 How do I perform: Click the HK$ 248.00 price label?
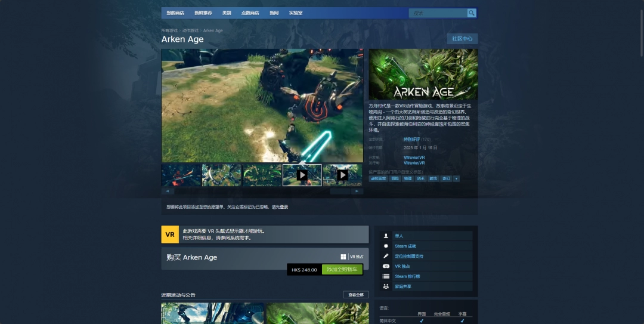tap(304, 270)
